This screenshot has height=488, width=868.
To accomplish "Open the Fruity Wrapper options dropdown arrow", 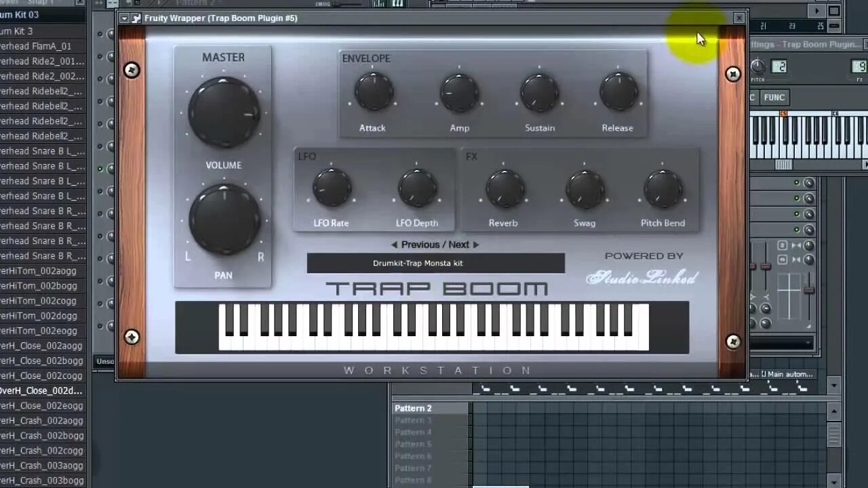I will [124, 18].
